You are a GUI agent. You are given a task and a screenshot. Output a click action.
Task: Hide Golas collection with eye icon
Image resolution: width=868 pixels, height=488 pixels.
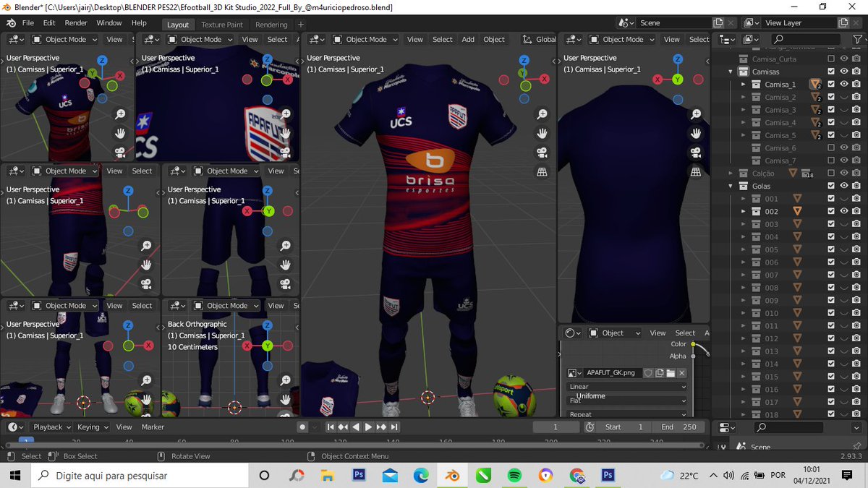coord(843,186)
